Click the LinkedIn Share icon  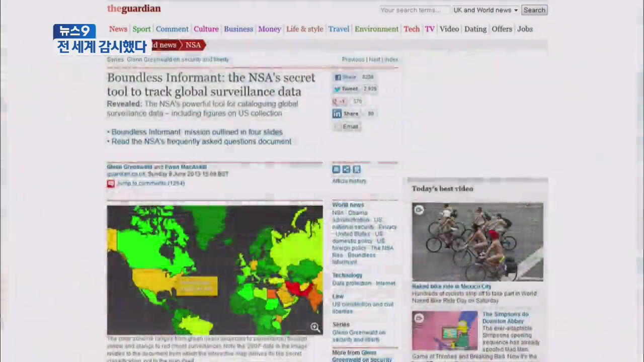[x=337, y=114]
